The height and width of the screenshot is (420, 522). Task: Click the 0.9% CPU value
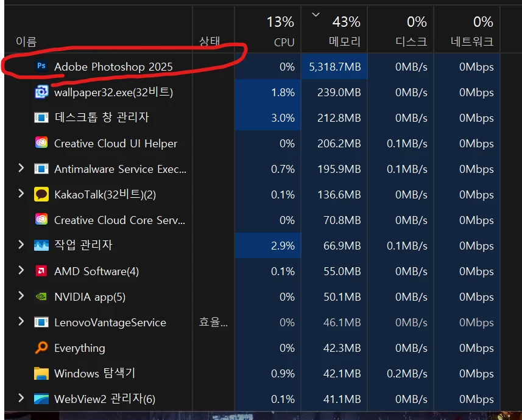click(283, 373)
